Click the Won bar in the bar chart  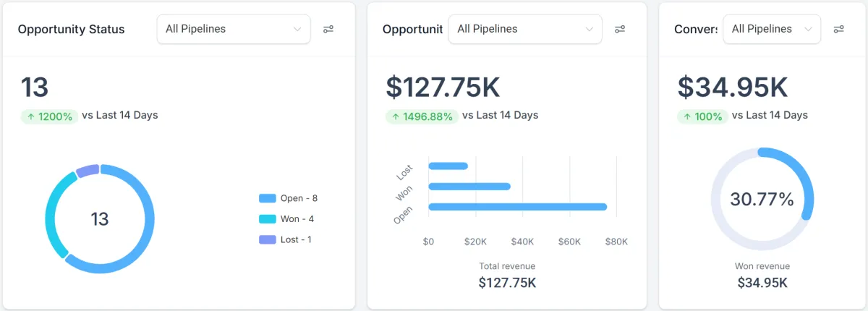click(x=469, y=187)
